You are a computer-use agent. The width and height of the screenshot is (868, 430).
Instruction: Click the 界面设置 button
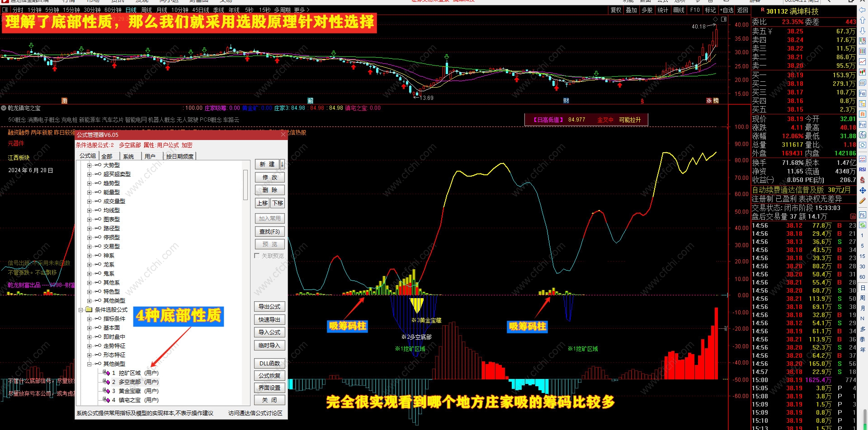click(270, 388)
